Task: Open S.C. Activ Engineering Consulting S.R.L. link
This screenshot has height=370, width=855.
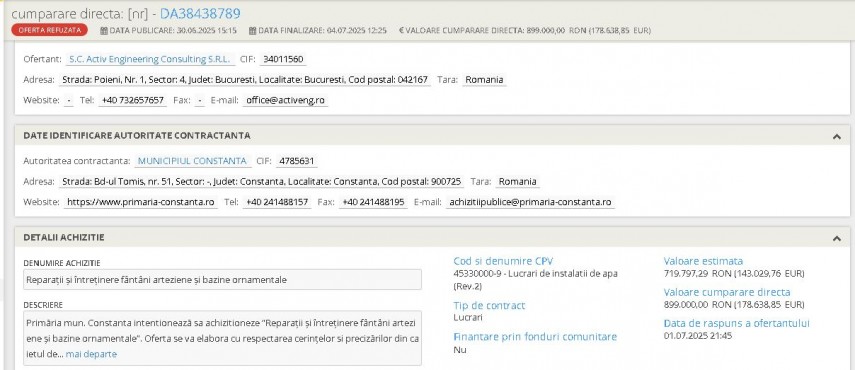Action: [x=150, y=59]
